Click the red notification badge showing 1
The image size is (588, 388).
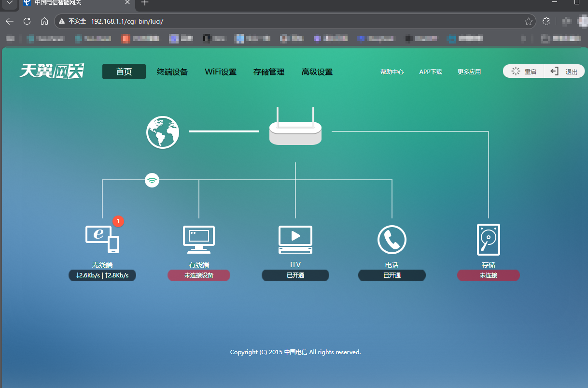pyautogui.click(x=118, y=221)
